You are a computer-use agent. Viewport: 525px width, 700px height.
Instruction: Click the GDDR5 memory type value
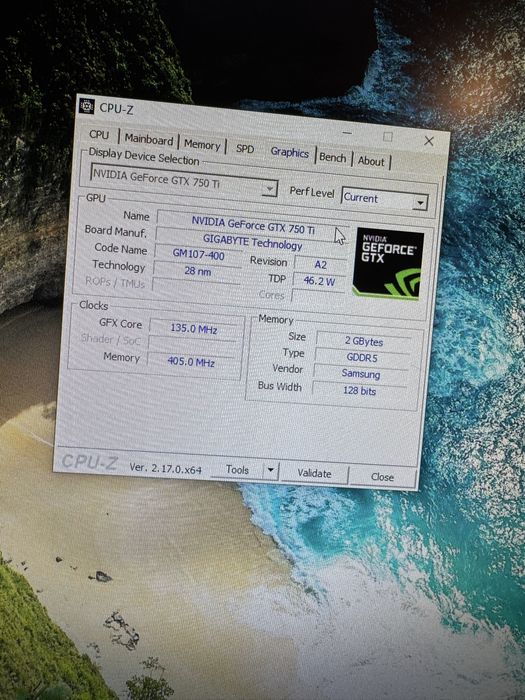click(x=362, y=357)
